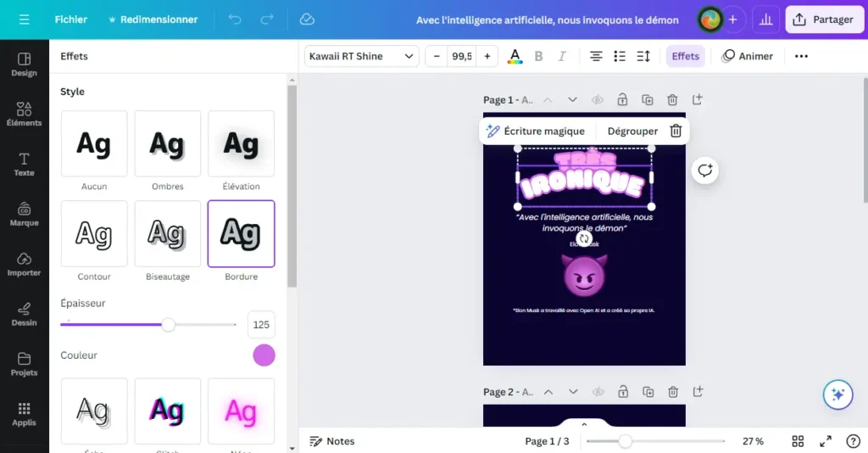Open the Projets sidebar panel
The height and width of the screenshot is (453, 868).
pyautogui.click(x=24, y=364)
